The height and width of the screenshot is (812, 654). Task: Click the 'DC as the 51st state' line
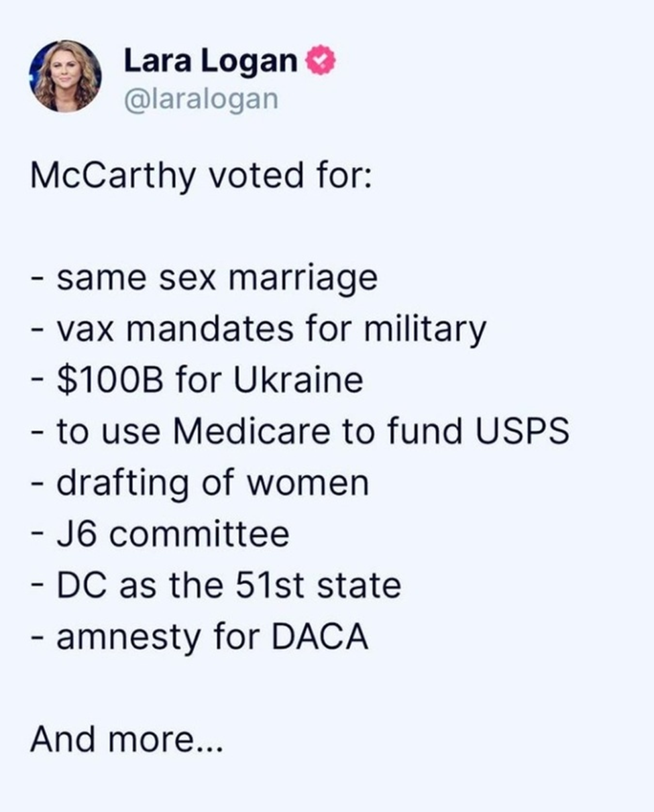click(x=215, y=585)
